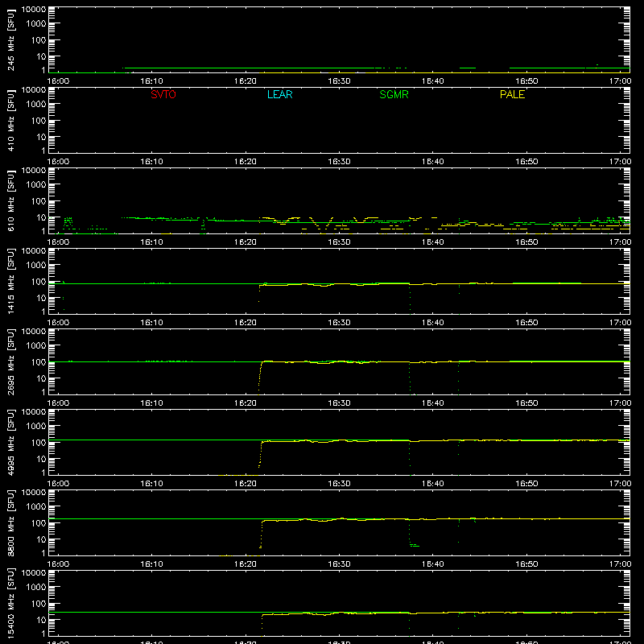
Task: Click the 15400 MHz [SFU] axis title
Action: pyautogui.click(x=10, y=604)
